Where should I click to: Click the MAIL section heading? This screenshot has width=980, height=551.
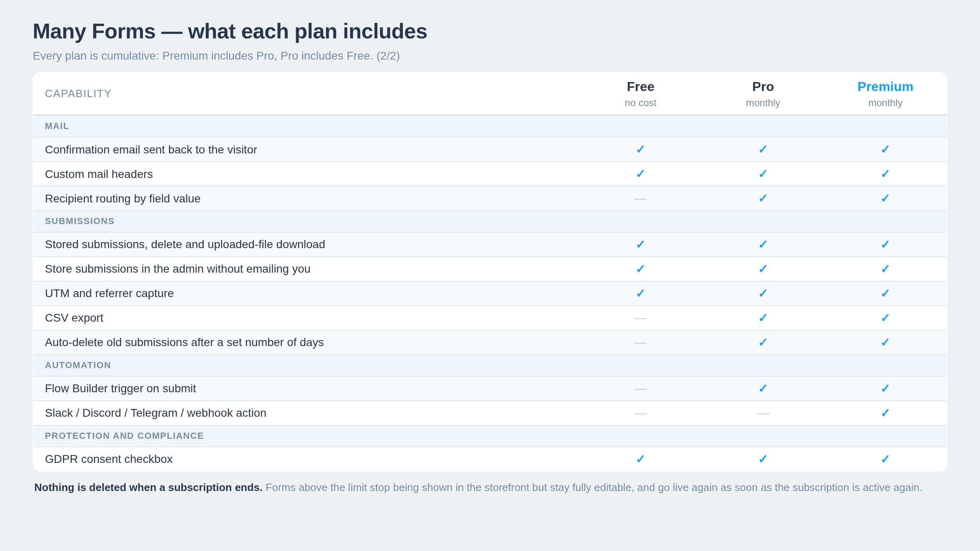click(x=57, y=126)
